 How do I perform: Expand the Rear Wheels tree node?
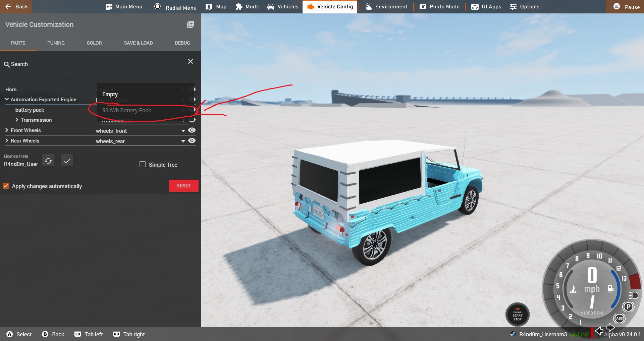(7, 140)
